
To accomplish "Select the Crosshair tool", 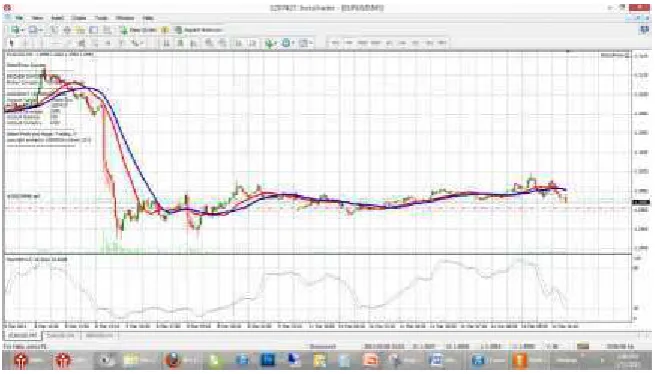I will (25, 43).
